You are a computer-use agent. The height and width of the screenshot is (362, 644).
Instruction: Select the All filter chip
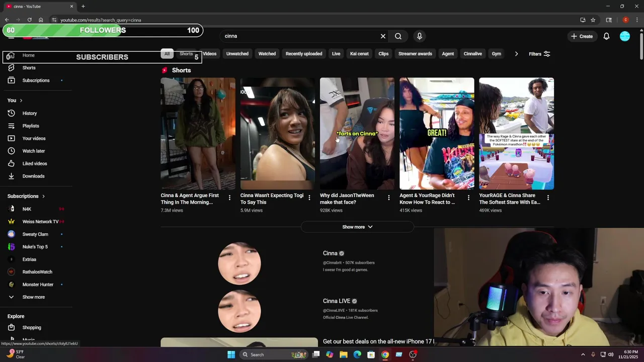click(167, 54)
